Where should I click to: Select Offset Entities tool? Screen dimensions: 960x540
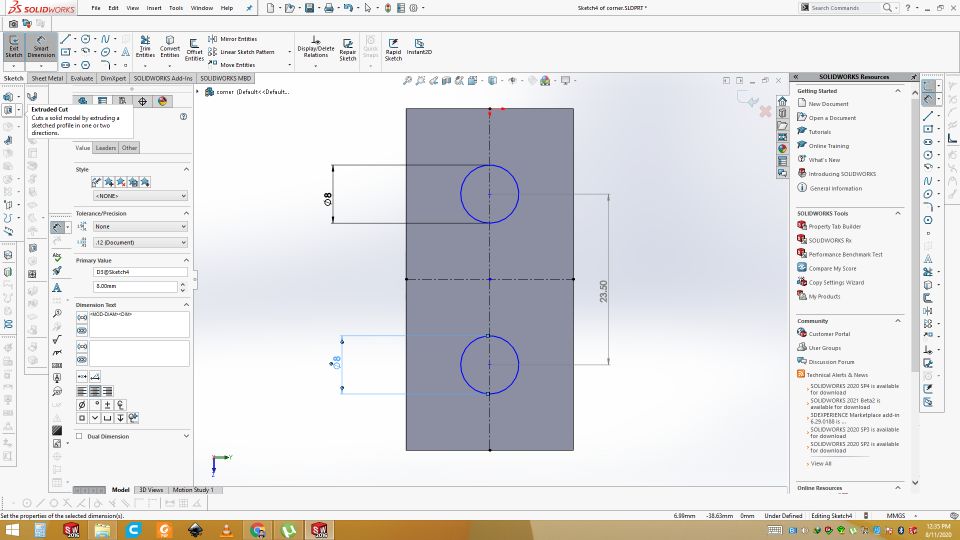click(194, 49)
